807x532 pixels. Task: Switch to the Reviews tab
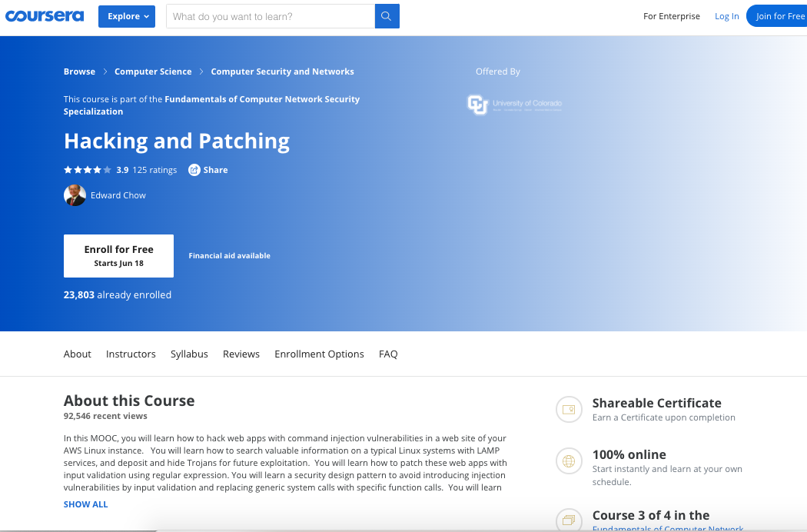pyautogui.click(x=241, y=354)
